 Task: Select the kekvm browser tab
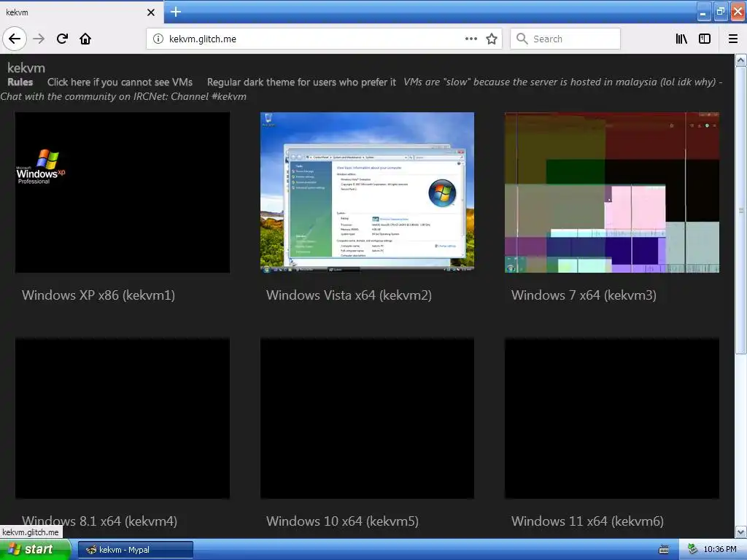(x=82, y=12)
